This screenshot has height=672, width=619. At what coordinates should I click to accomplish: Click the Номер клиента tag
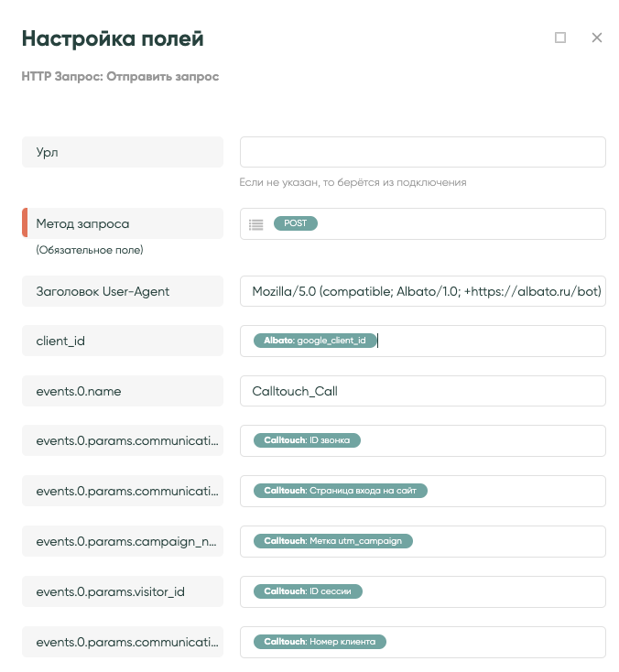(320, 642)
